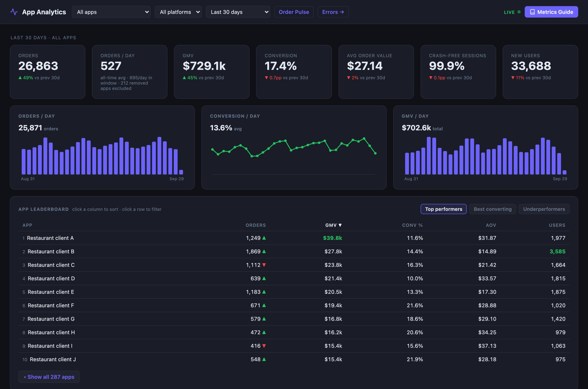588x389 pixels.
Task: Click the Crash-Free Sessions 99.9% card
Action: (458, 72)
